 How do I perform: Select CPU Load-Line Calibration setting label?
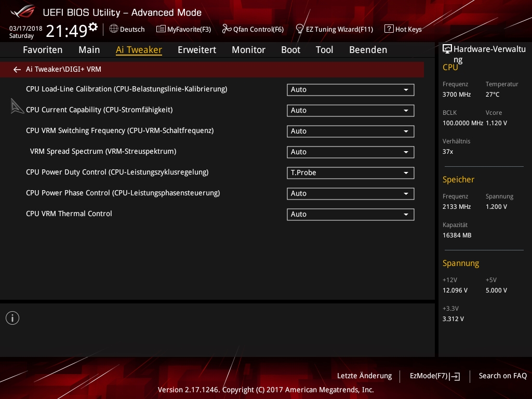(127, 89)
